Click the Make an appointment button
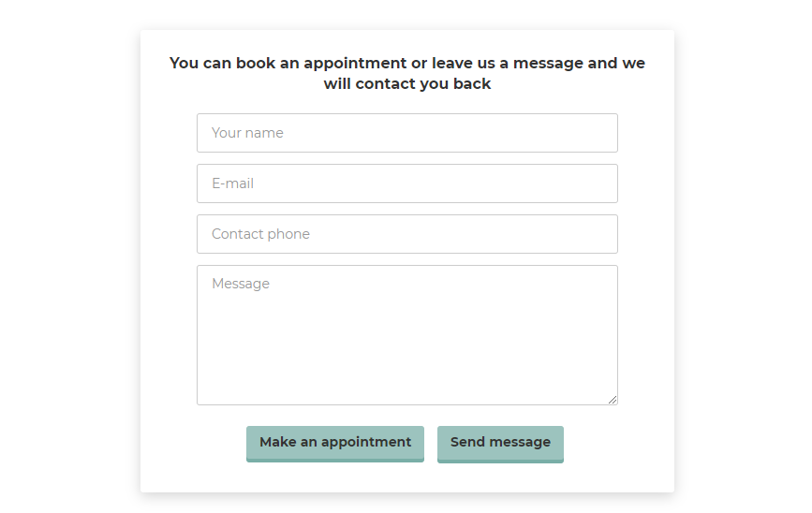This screenshot has height=513, width=812. pos(335,444)
